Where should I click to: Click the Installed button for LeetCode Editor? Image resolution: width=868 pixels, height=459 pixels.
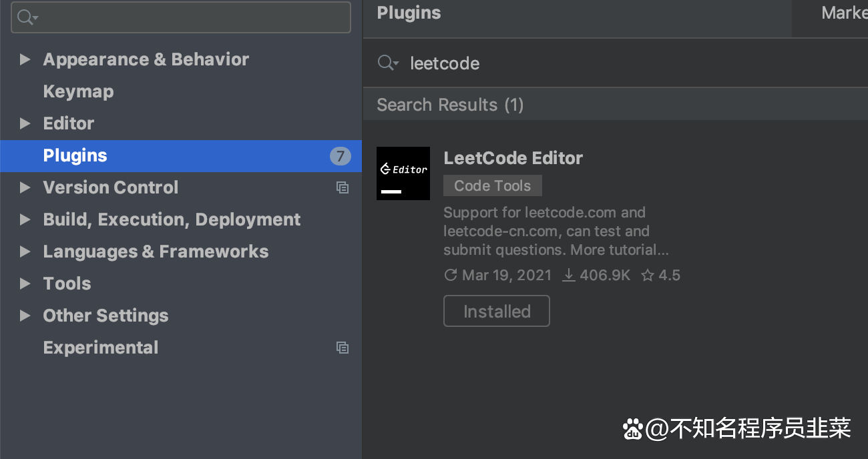click(x=497, y=311)
